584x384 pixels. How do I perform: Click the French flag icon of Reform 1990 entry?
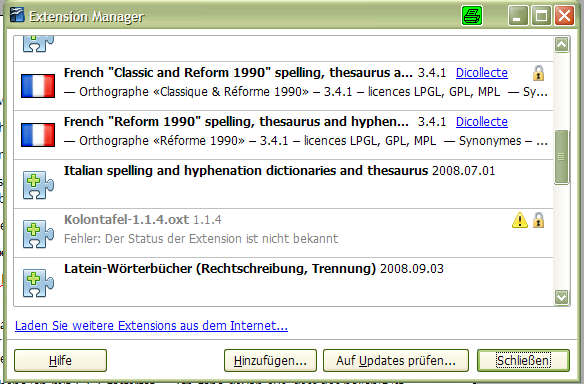pos(38,135)
